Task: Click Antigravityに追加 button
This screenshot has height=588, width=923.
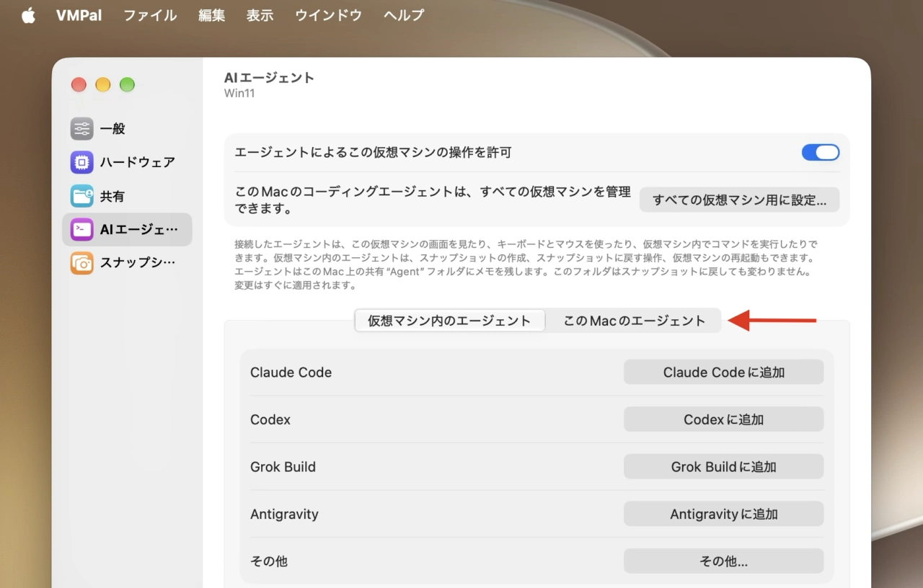Action: point(723,514)
